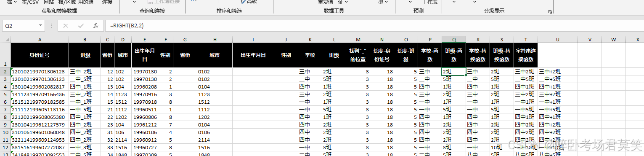This screenshot has height=156, width=644.
Task: Select cell U3 containing 三中+5班
Action: tap(558, 79)
